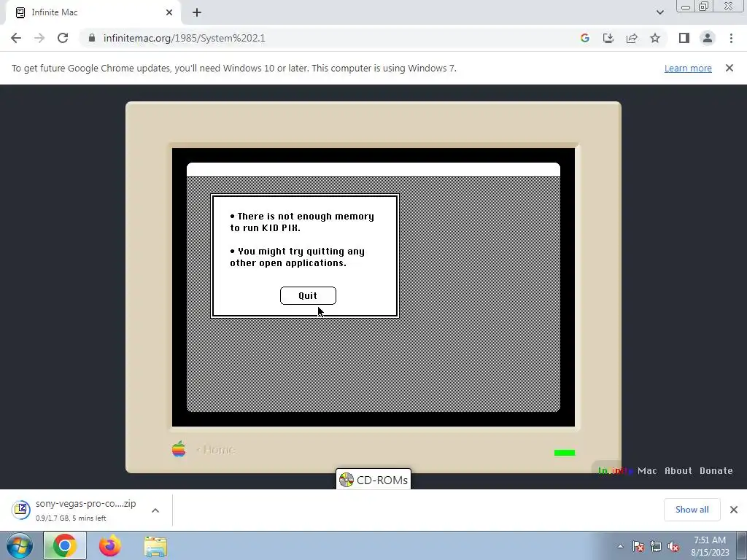Click Learn more about Chrome updates

coord(688,68)
